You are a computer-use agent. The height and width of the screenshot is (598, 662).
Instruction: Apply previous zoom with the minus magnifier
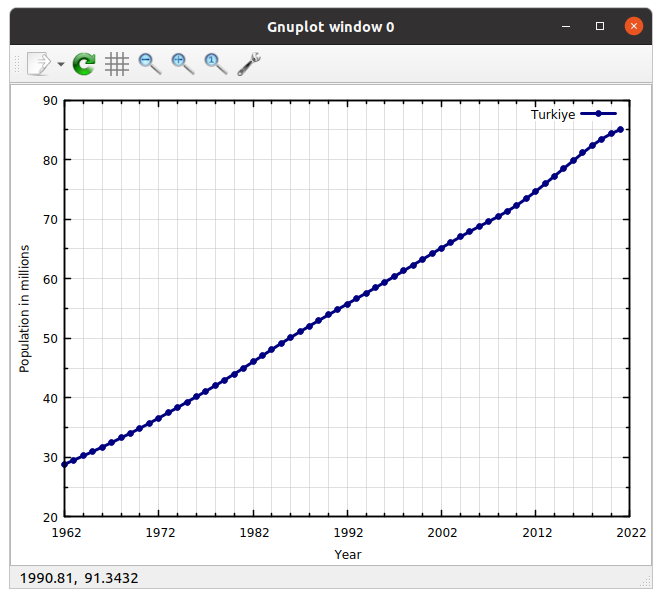(150, 64)
